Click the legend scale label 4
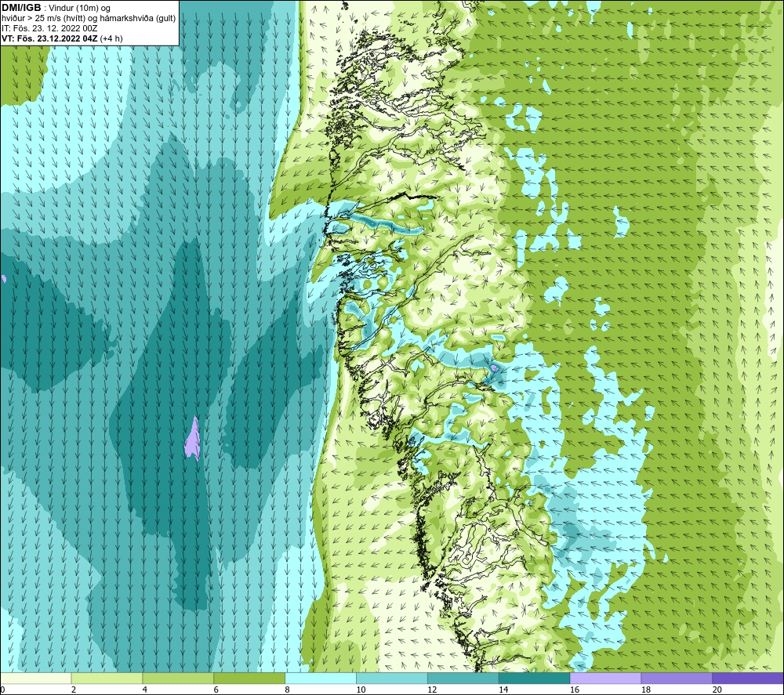Image resolution: width=784 pixels, height=695 pixels. (144, 690)
